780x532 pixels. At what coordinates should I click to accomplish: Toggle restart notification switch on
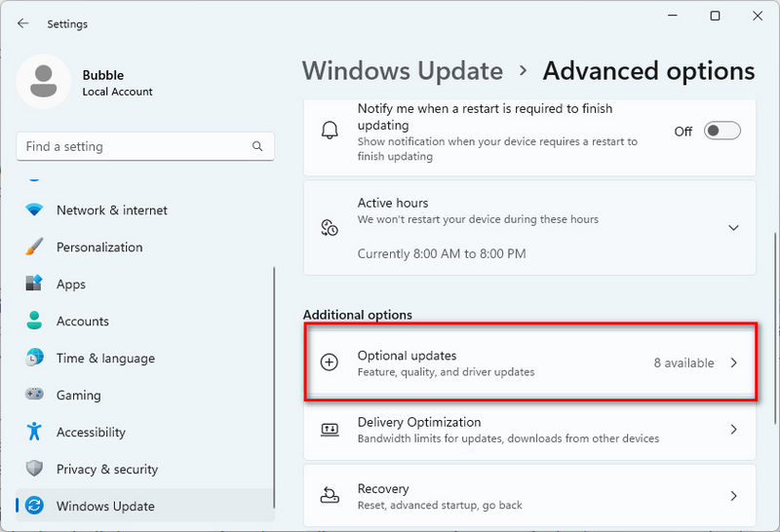[722, 131]
